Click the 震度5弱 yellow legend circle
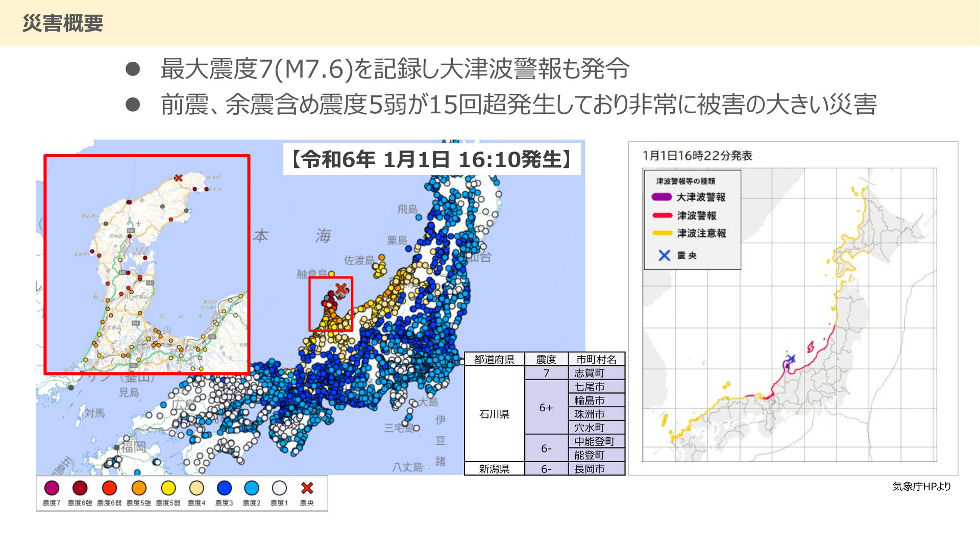Image resolution: width=980 pixels, height=551 pixels. point(168,488)
